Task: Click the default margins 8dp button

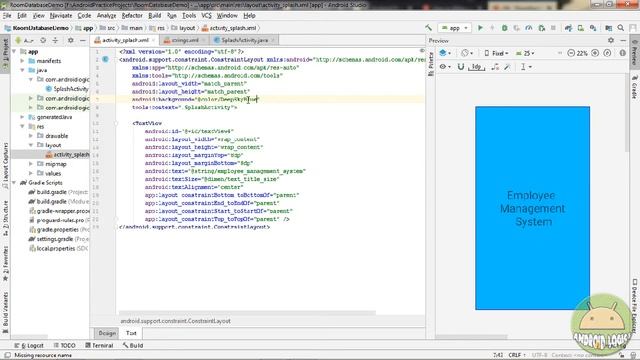Action: pyautogui.click(x=476, y=67)
